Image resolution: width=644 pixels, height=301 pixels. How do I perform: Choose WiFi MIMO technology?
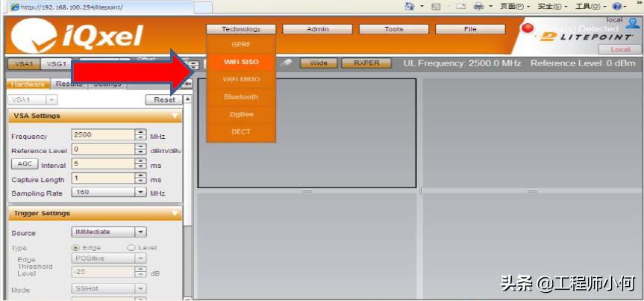point(241,79)
